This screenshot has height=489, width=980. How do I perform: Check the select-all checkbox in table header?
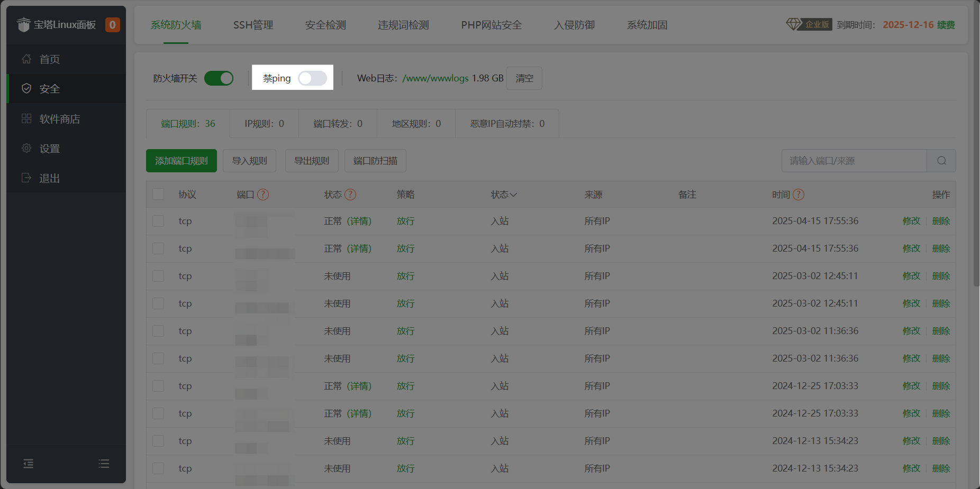point(158,194)
